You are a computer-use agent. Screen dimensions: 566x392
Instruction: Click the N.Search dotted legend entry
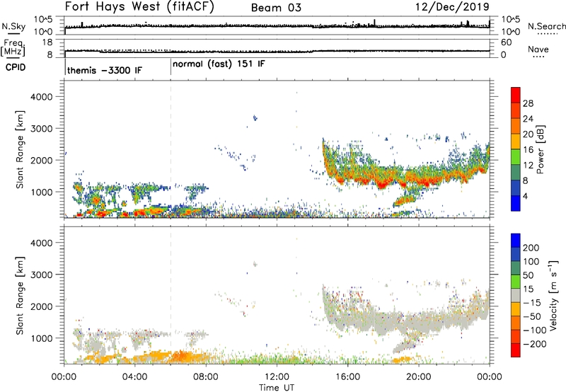click(546, 28)
